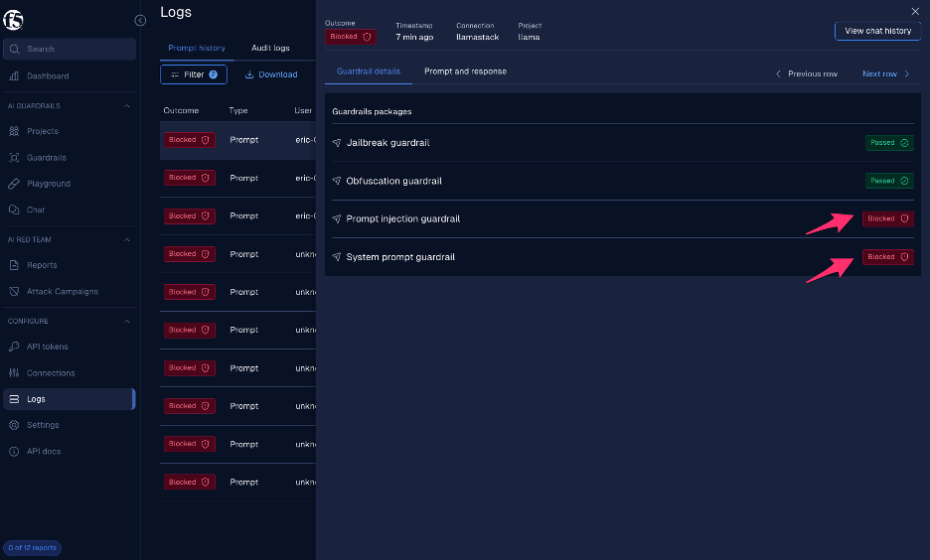Expand the Prompt injection guardrail row
The image size is (930, 560).
623,218
